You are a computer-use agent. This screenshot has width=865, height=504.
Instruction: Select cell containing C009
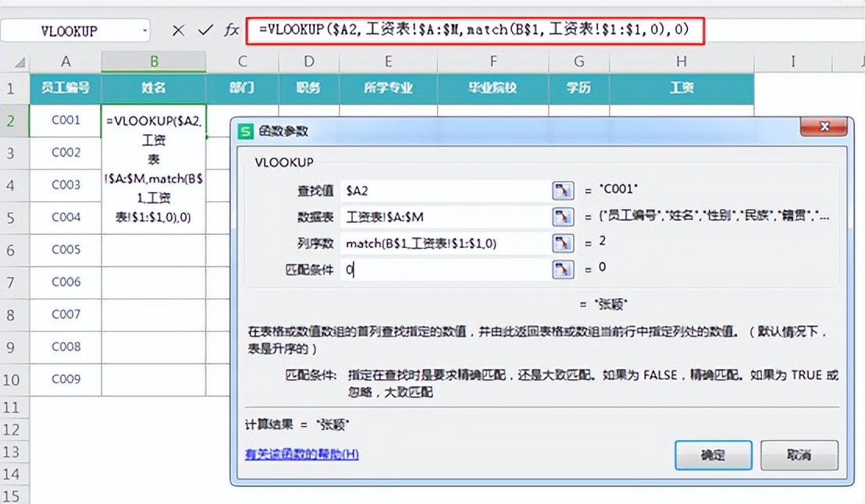(65, 379)
